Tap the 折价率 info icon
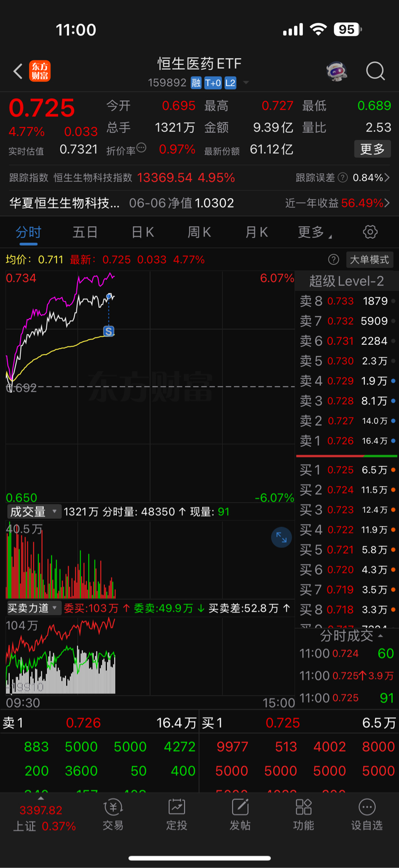The image size is (399, 868). click(141, 148)
